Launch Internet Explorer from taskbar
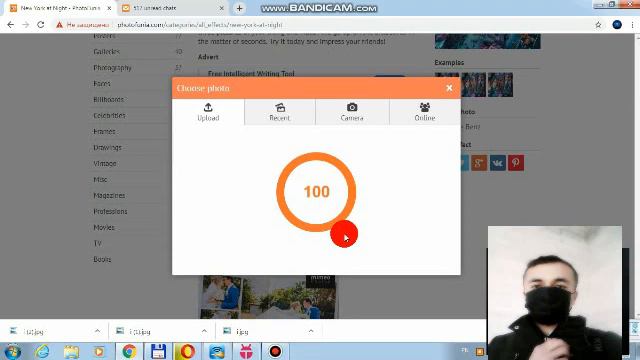640x360 pixels. pyautogui.click(x=42, y=351)
